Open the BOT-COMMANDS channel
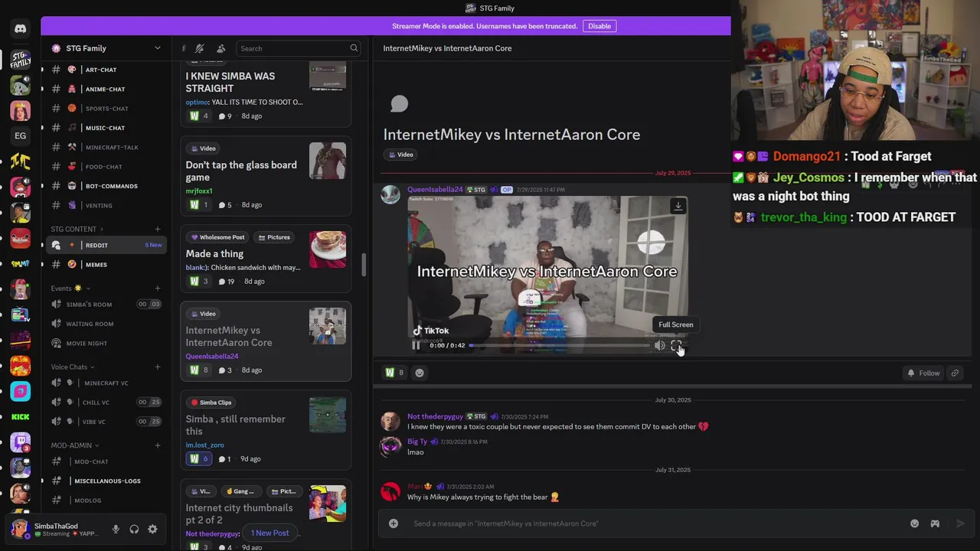The width and height of the screenshot is (980, 551). pyautogui.click(x=106, y=186)
